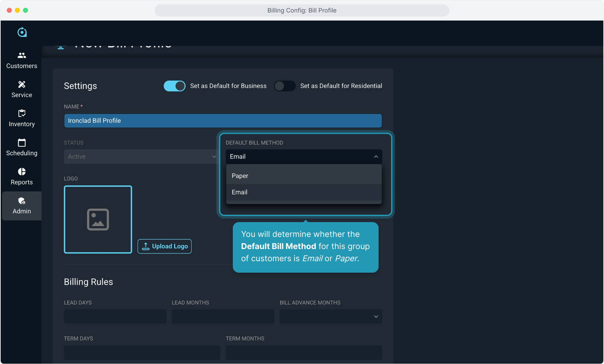
Task: Click the logo image placeholder
Action: 98,219
